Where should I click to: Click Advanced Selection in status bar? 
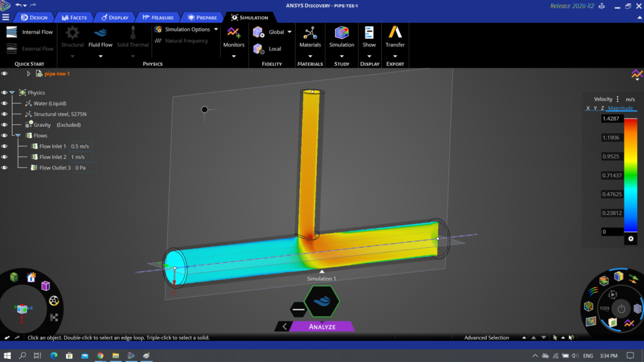pos(486,337)
